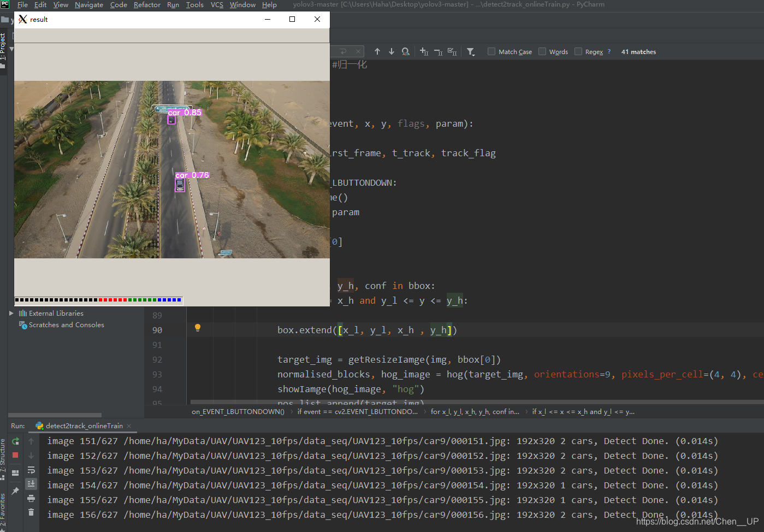Click line number 90 in the gutter

tap(157, 330)
